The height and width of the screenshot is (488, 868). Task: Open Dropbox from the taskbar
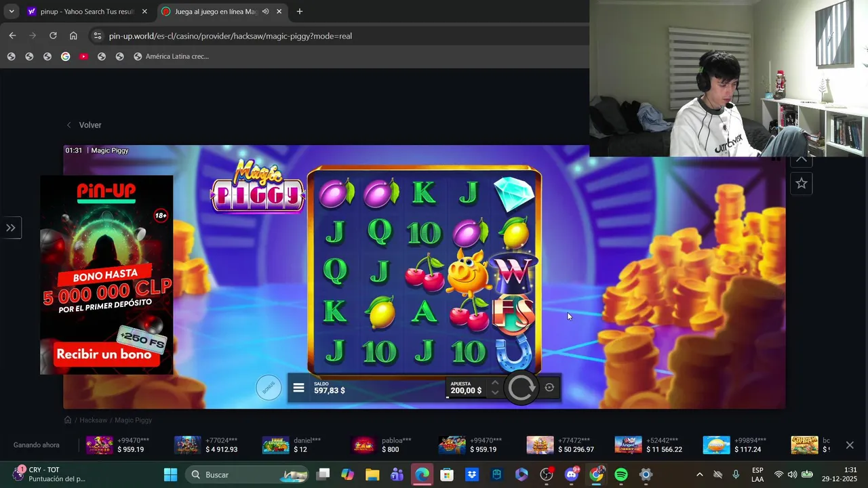click(x=472, y=474)
